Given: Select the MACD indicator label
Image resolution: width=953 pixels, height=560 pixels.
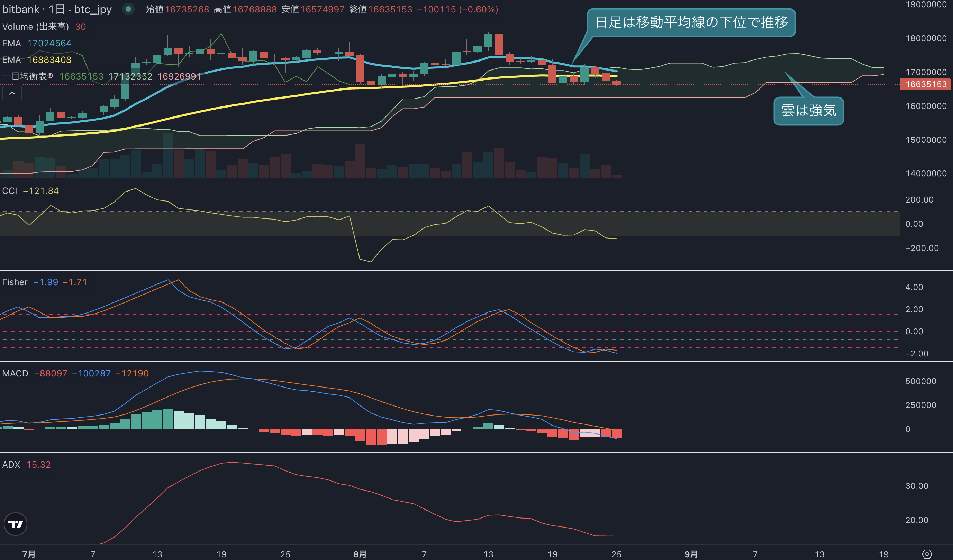Looking at the screenshot, I should [15, 373].
